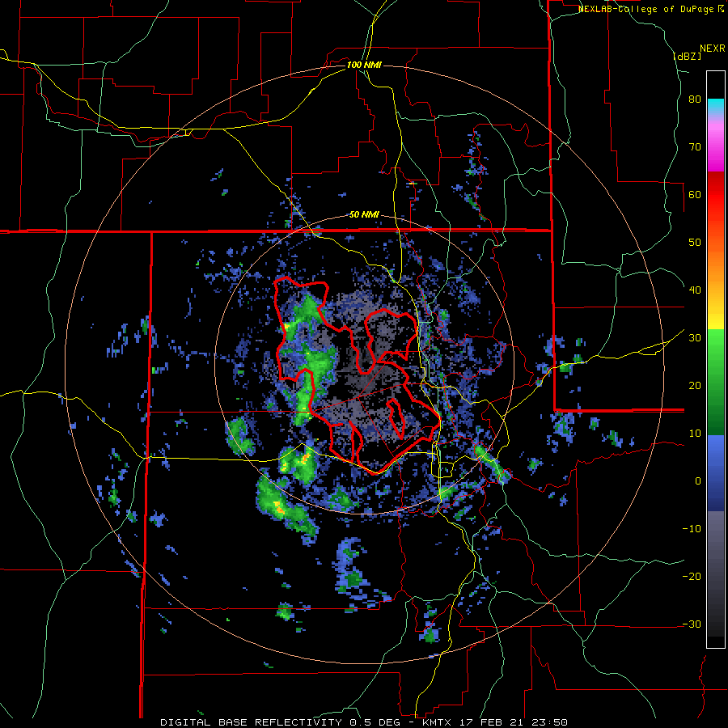This screenshot has width=728, height=728.
Task: Click the 60 value on color scale
Action: click(695, 195)
